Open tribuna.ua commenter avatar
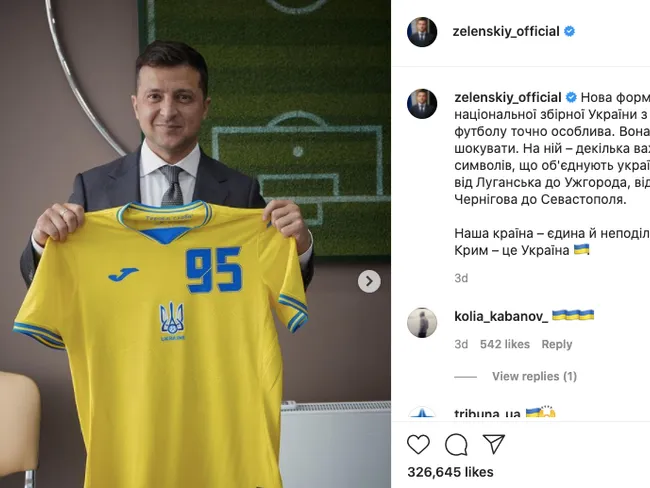Screen dimensions: 650x488 click(422, 412)
